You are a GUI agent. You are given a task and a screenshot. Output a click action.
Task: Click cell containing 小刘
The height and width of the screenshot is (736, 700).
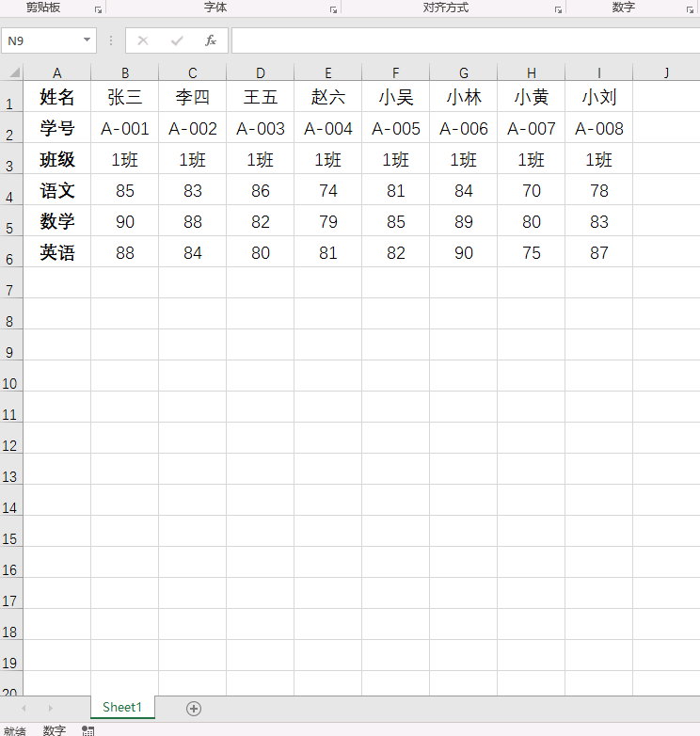click(x=599, y=97)
